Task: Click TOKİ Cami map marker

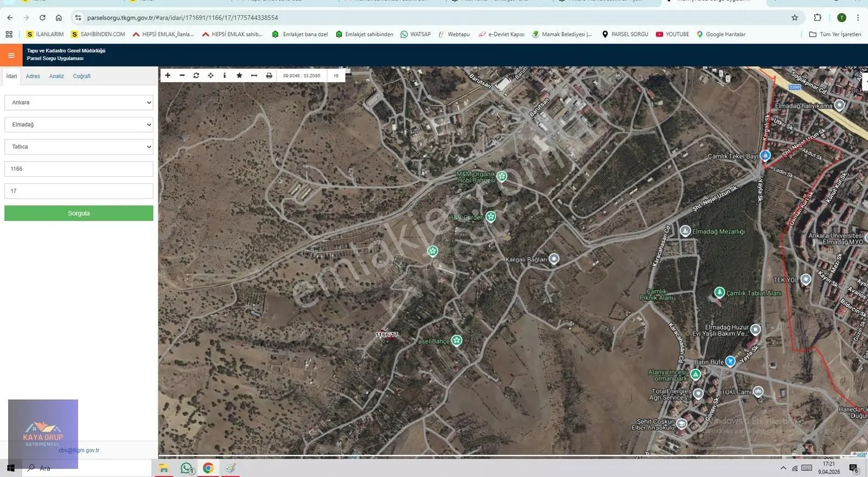Action: [x=758, y=391]
